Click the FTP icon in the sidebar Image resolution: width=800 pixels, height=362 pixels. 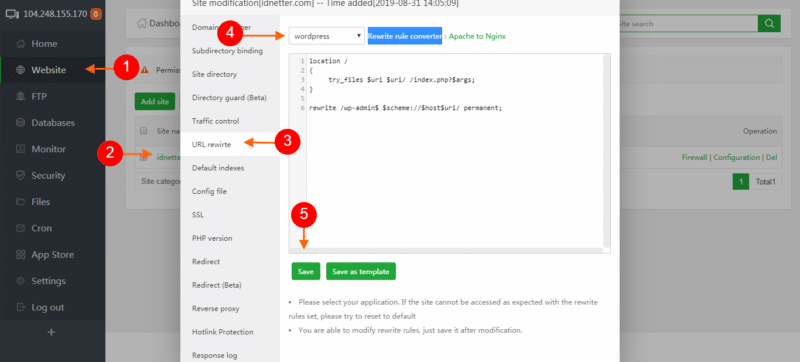(x=20, y=96)
